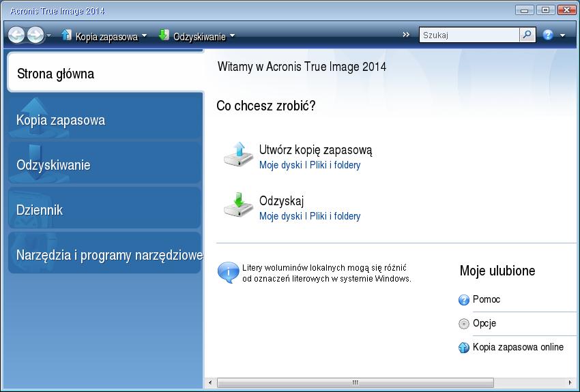Image resolution: width=580 pixels, height=392 pixels.
Task: Select Strona główna sidebar tab
Action: 105,73
